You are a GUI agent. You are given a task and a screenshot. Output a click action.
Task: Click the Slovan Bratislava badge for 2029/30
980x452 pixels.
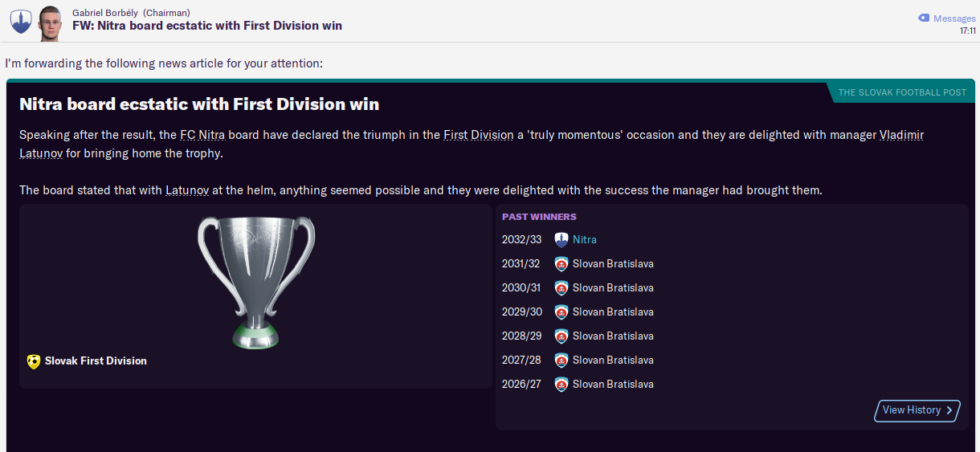click(x=561, y=312)
